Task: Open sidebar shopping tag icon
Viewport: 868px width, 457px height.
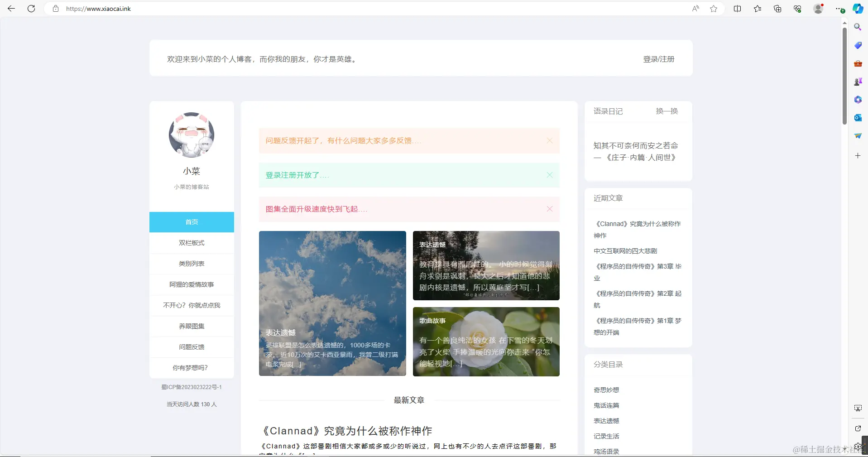Action: pyautogui.click(x=858, y=45)
